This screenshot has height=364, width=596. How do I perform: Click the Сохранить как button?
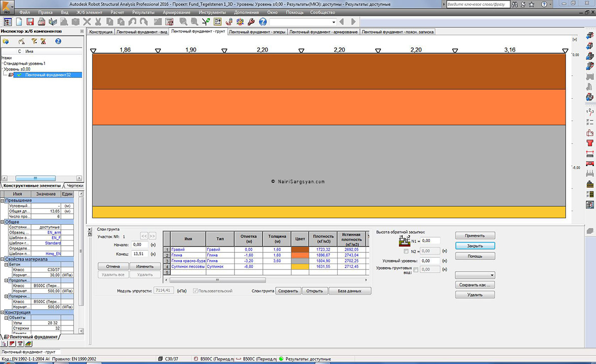[475, 285]
